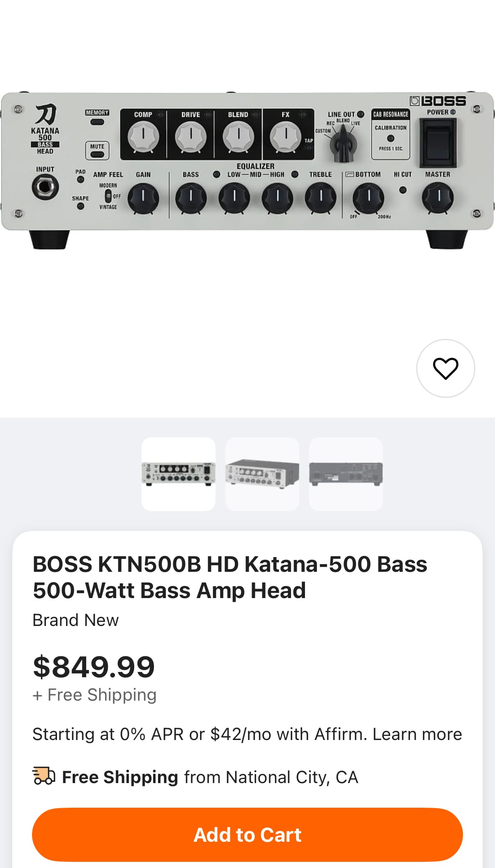Click the BOSS logo on the amp photo
The height and width of the screenshot is (868, 495).
tap(438, 101)
